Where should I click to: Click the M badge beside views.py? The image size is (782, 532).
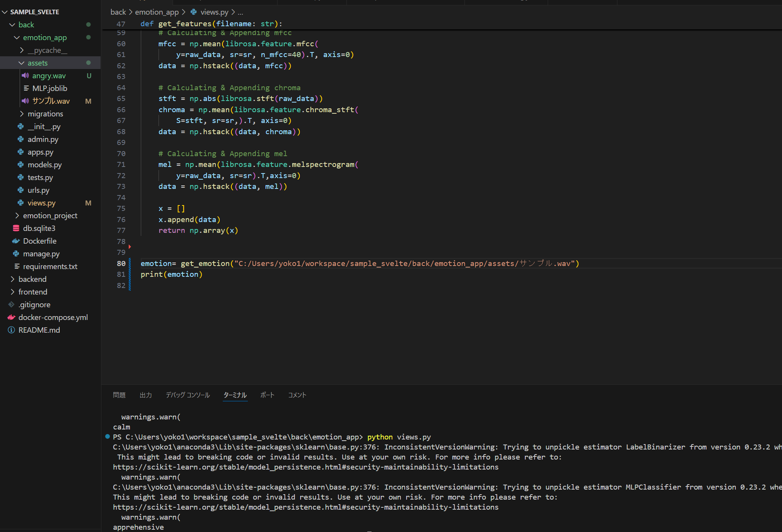(88, 203)
